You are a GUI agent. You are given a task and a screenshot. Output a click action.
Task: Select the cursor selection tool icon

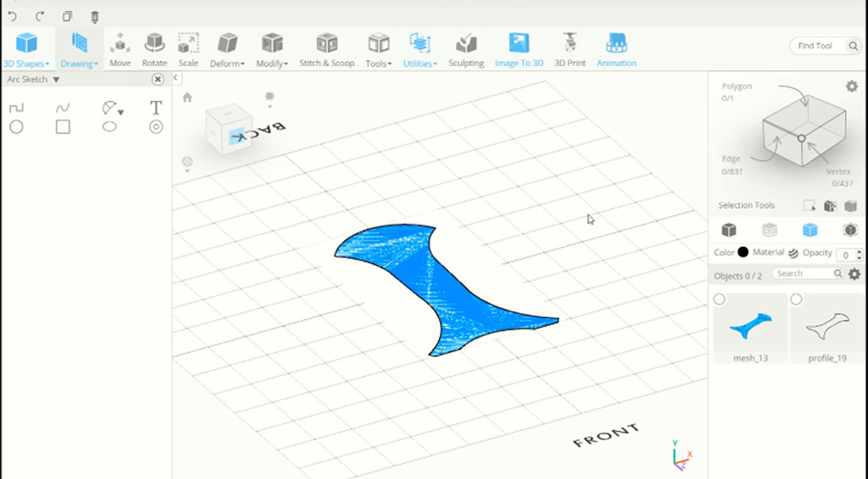coord(809,206)
